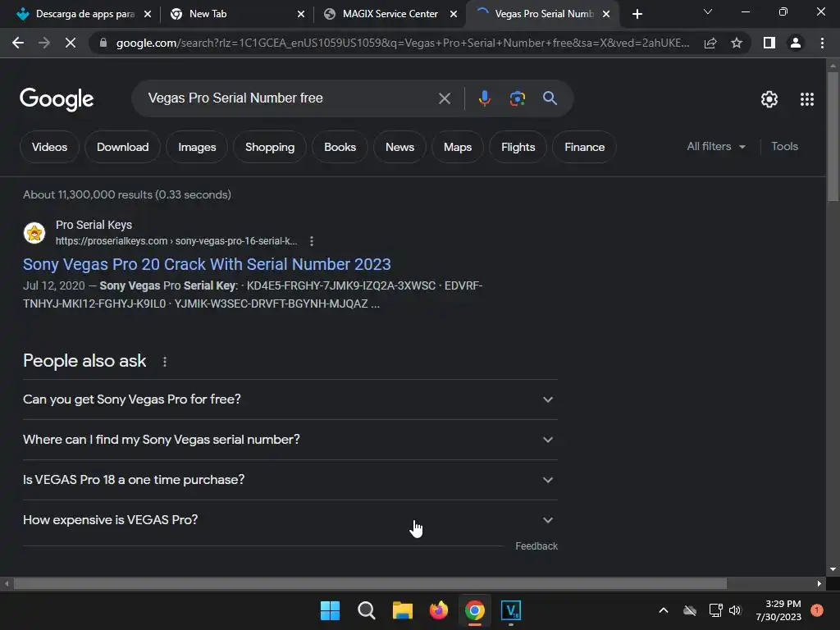Click the proserialkeys.com URL

[x=176, y=241]
